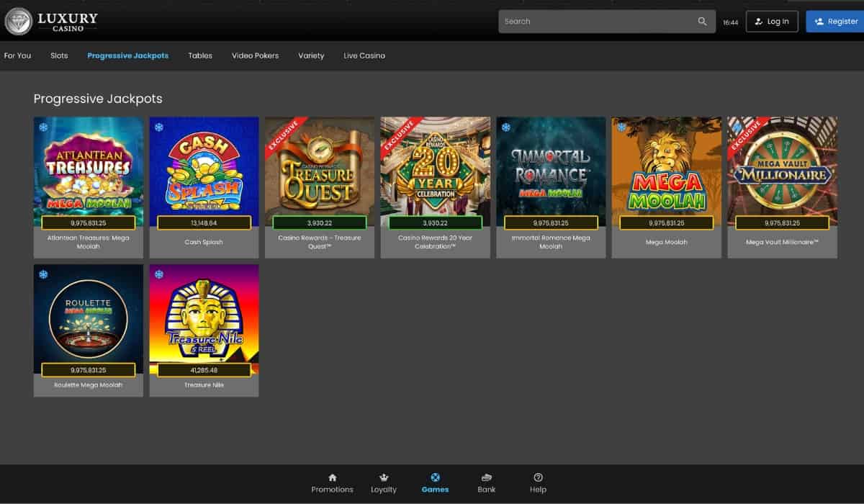Go to the Video Pokers tab
Screen dimensions: 864x504
tap(255, 55)
